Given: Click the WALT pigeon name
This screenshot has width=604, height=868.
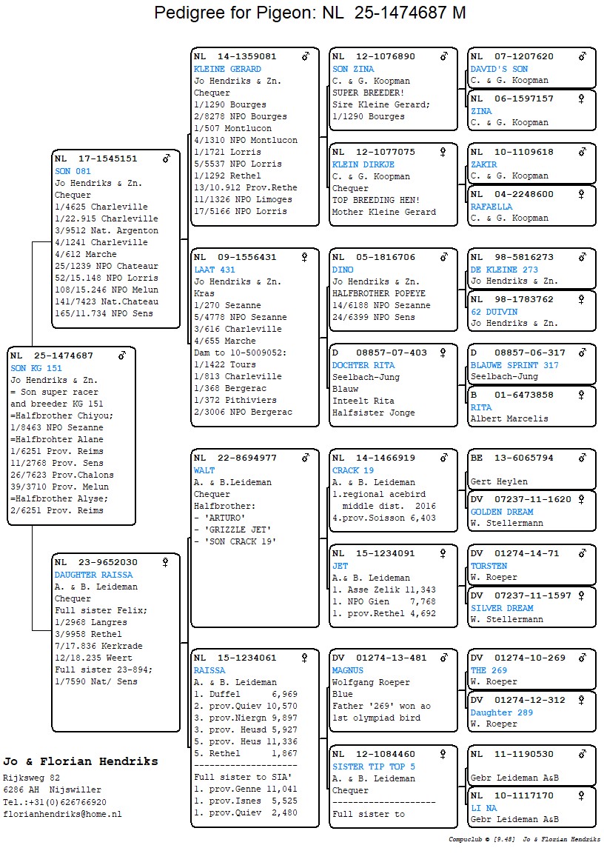Looking at the screenshot, I should click(x=204, y=470).
